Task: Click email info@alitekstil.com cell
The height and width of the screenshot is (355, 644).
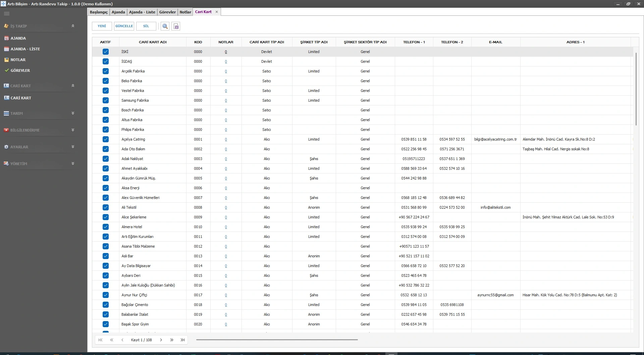Action: pos(495,207)
